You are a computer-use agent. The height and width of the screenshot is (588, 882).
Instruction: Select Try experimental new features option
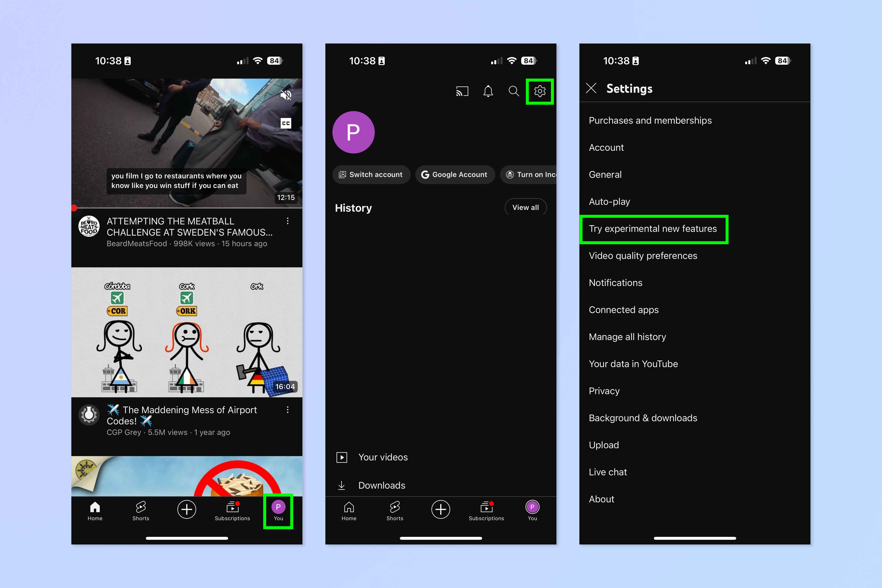653,228
